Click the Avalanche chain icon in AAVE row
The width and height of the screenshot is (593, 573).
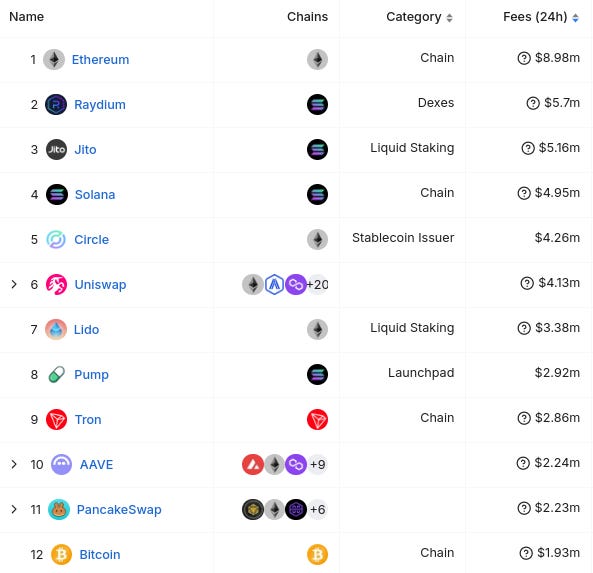coord(253,464)
